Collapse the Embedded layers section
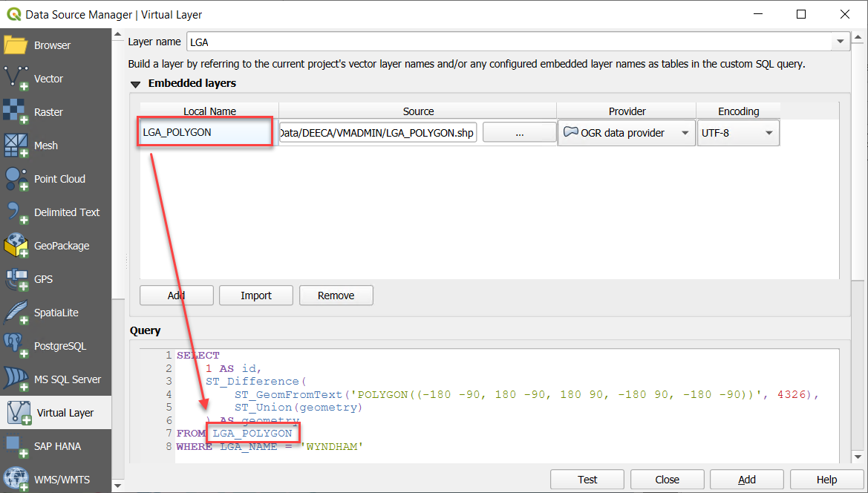The width and height of the screenshot is (868, 493). (135, 83)
